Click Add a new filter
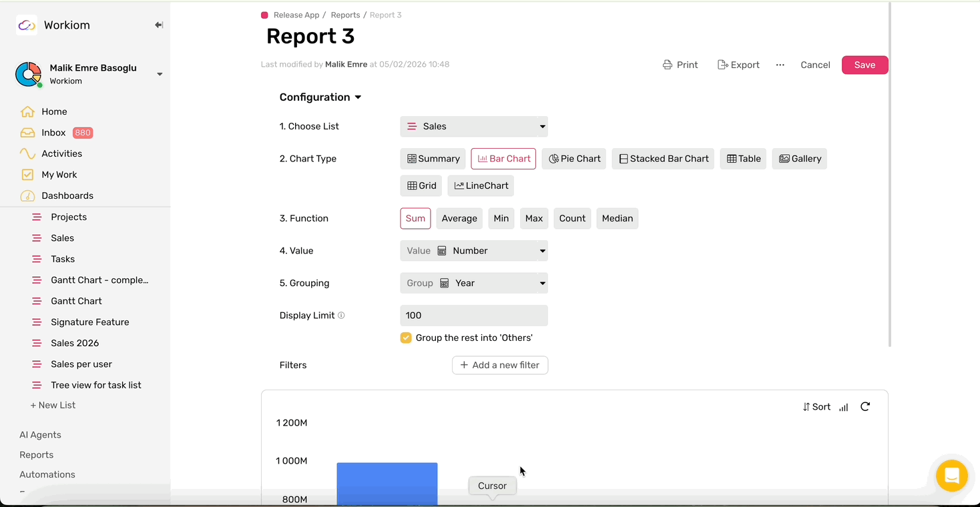 coord(500,365)
